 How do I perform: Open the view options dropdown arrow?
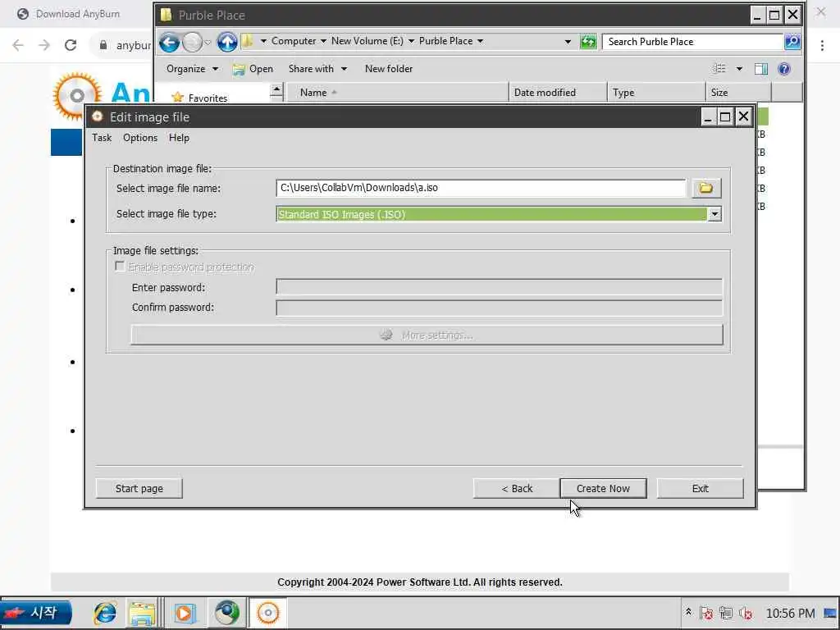coord(739,69)
